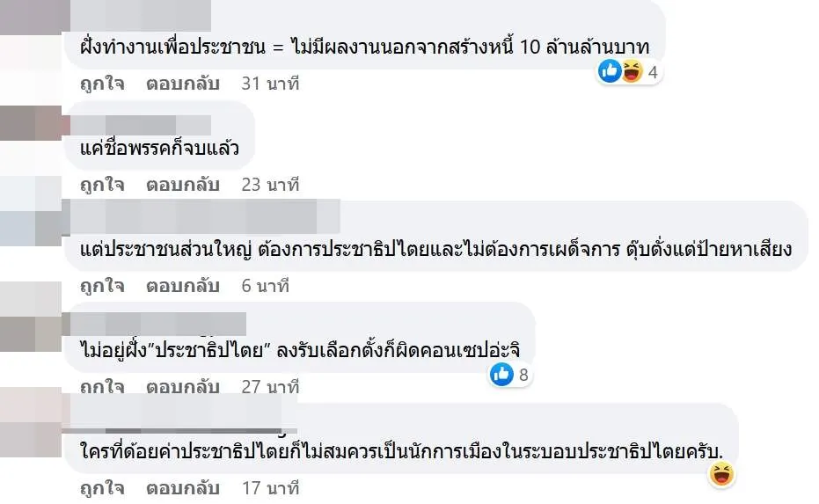Open the 31 นาที timestamp link
The height and width of the screenshot is (504, 819).
pyautogui.click(x=270, y=84)
